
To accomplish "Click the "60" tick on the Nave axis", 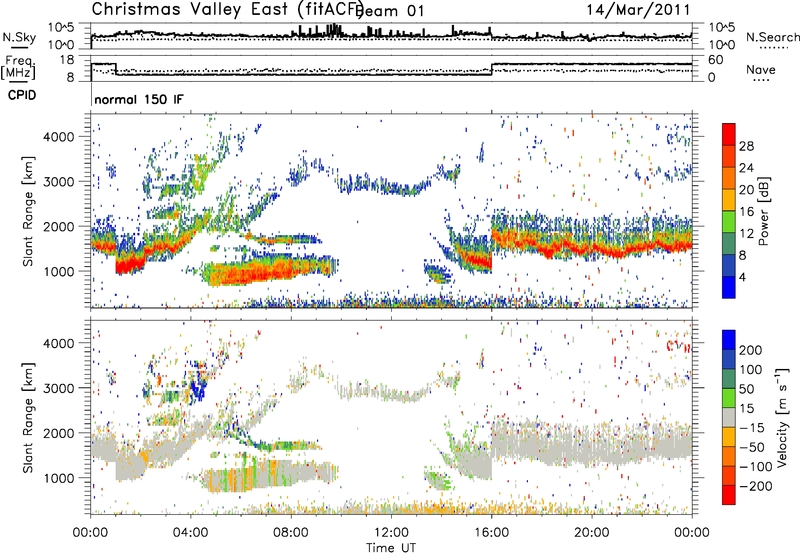I will [715, 60].
